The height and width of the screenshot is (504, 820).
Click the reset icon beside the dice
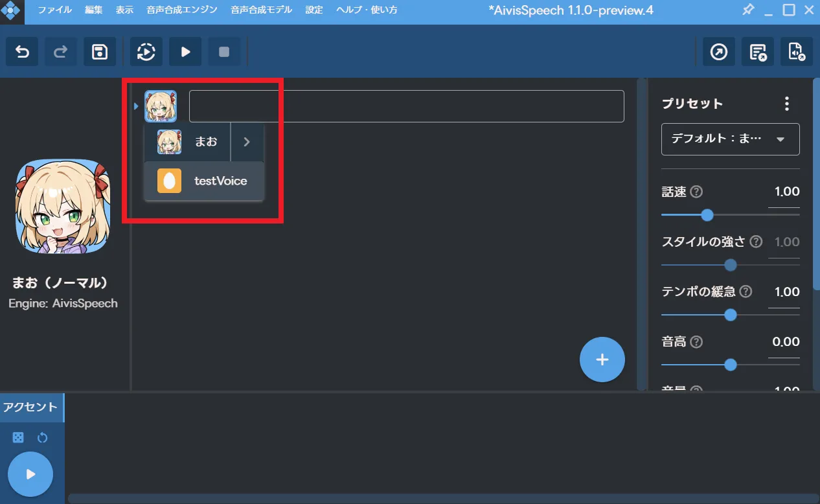click(x=43, y=437)
